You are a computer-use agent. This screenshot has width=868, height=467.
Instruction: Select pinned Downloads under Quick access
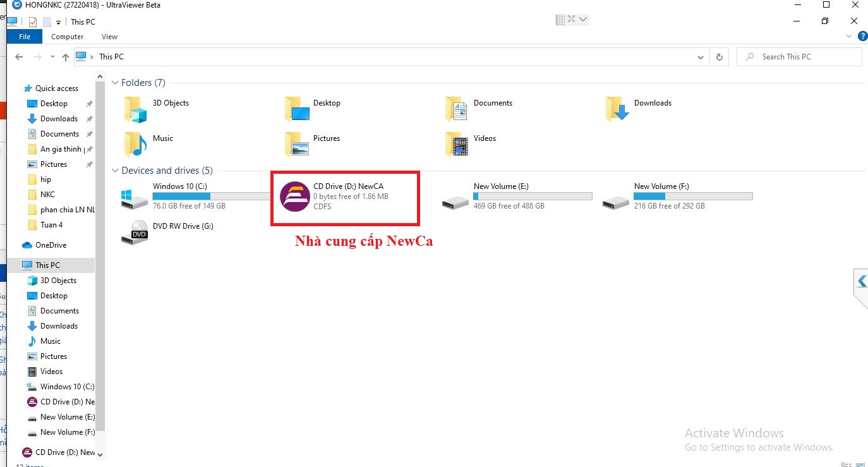(x=59, y=119)
